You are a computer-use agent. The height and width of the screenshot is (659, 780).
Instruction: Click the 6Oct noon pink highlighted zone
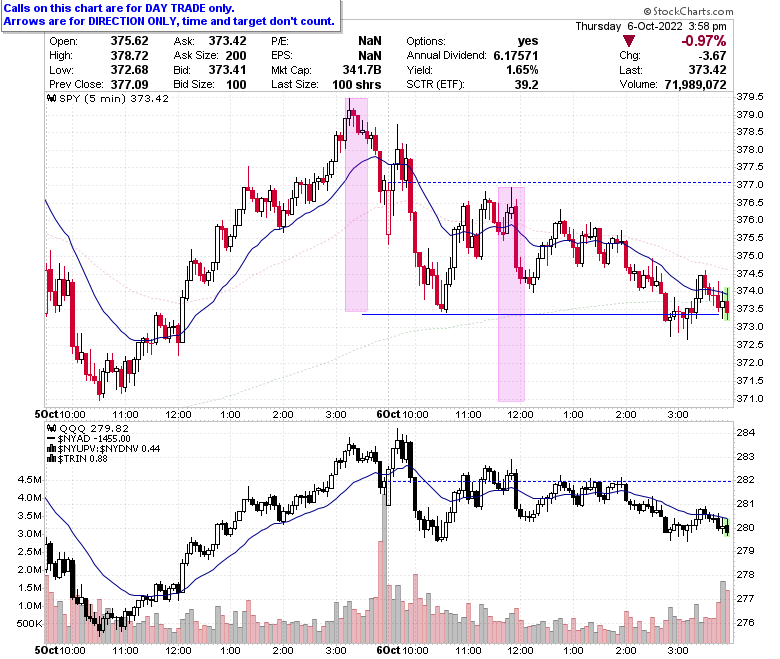click(511, 294)
